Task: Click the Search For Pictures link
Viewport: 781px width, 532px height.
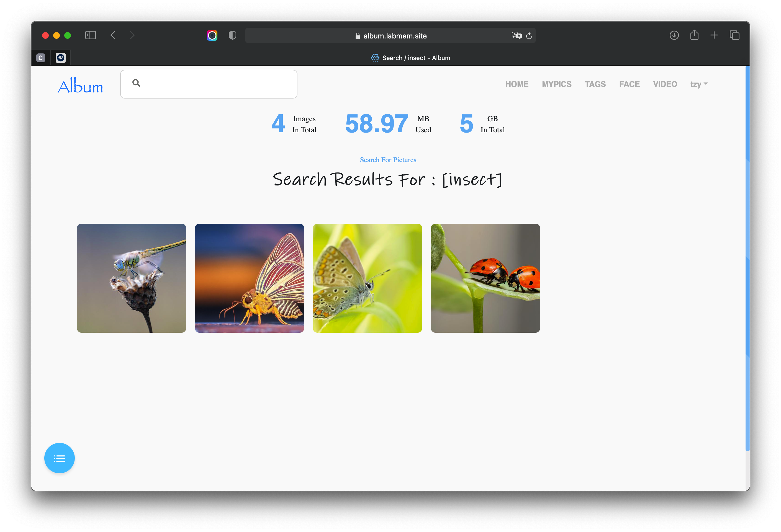Action: 388,160
